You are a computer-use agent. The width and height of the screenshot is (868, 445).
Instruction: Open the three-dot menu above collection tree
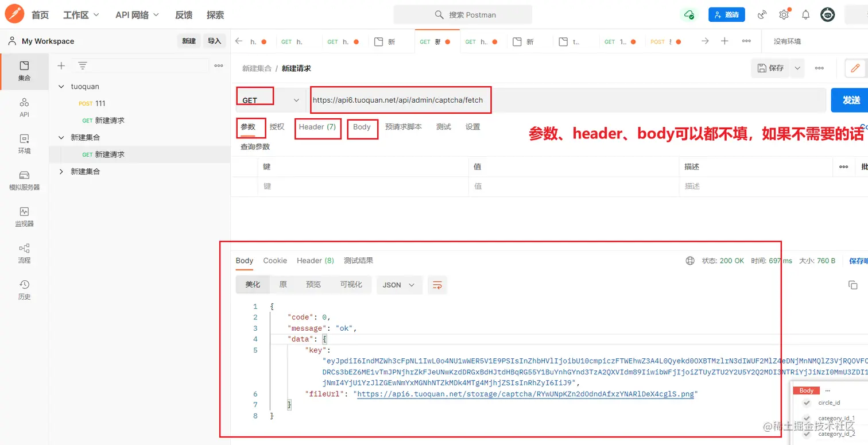219,66
